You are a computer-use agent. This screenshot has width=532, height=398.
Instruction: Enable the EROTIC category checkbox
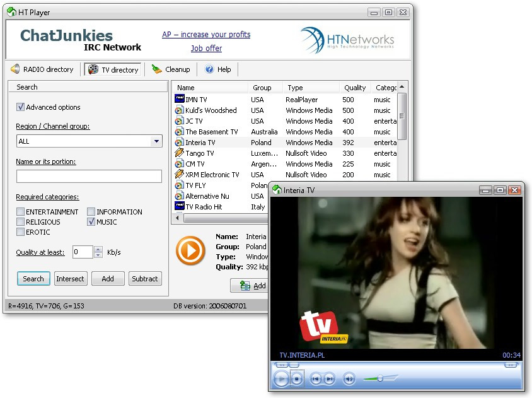click(20, 232)
